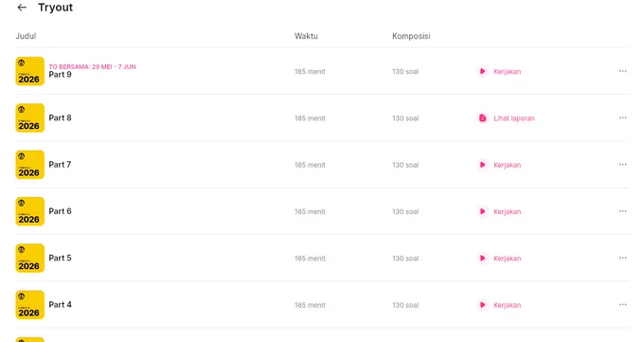Screen dimensions: 644x342
Task: Click Kerjakan link in Part 4 row
Action: pos(508,305)
